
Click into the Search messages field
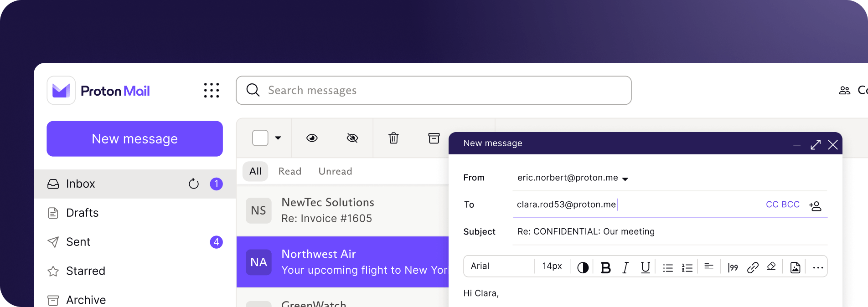434,90
